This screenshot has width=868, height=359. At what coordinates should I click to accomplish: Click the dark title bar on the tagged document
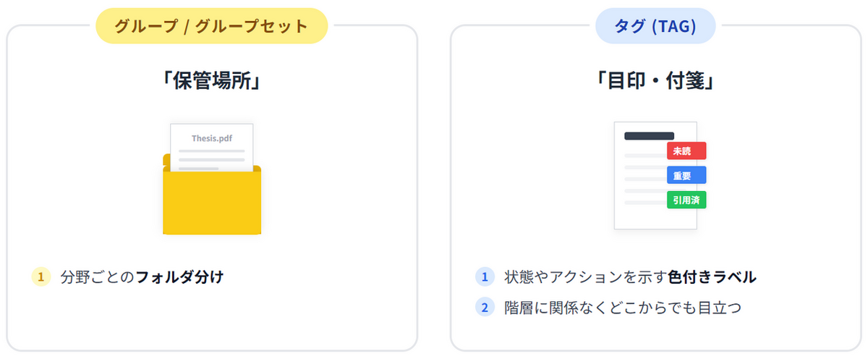coord(649,135)
